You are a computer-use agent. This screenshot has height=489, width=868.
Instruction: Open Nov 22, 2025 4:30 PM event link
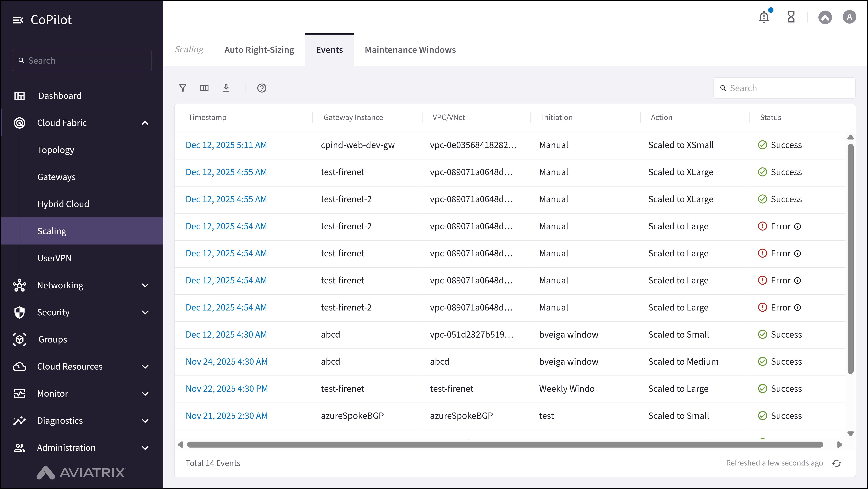(x=226, y=388)
